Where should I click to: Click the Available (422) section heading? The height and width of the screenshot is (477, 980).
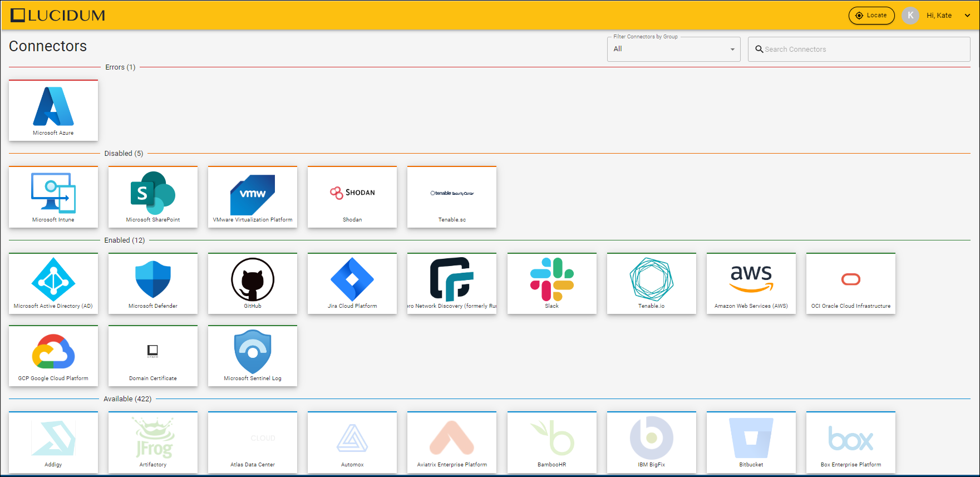[127, 399]
